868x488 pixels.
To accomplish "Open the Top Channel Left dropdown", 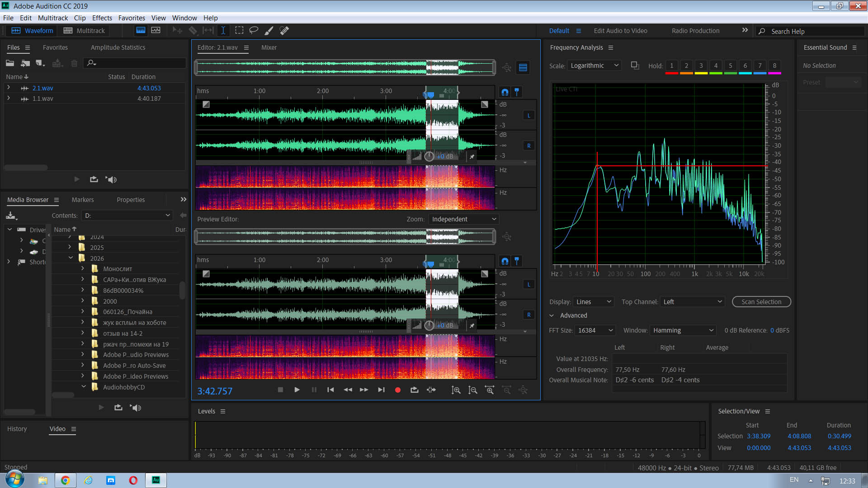I will 693,302.
